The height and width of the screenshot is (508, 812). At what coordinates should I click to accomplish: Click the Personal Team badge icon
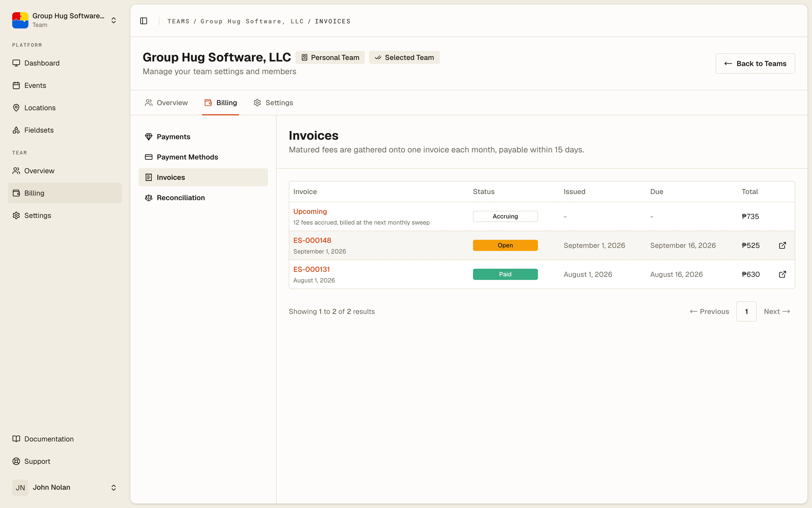pyautogui.click(x=304, y=57)
